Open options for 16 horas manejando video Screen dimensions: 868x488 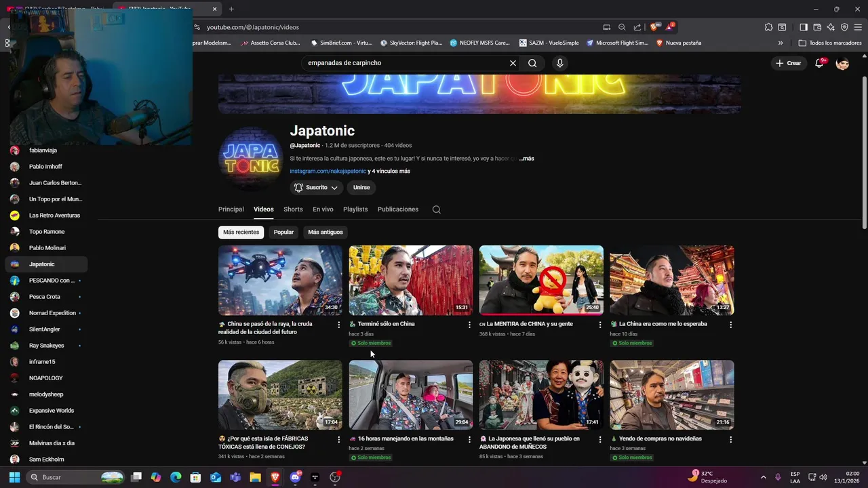click(469, 439)
